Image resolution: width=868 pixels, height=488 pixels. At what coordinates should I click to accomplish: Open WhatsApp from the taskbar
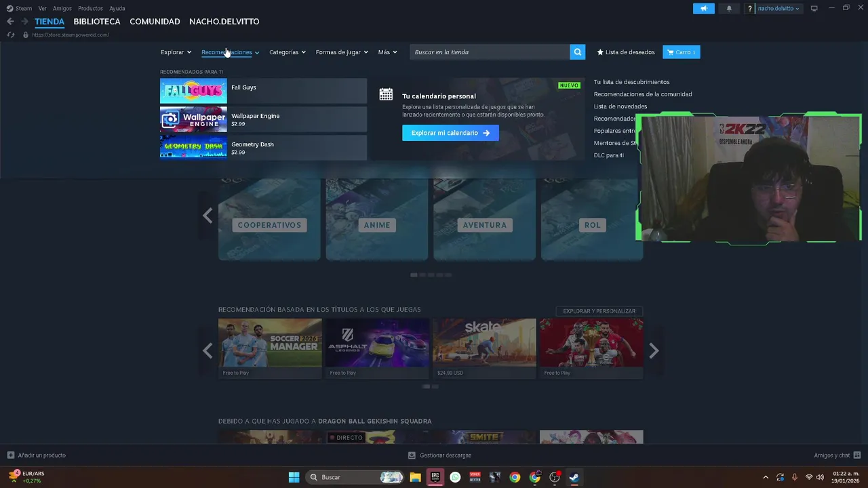point(455,477)
